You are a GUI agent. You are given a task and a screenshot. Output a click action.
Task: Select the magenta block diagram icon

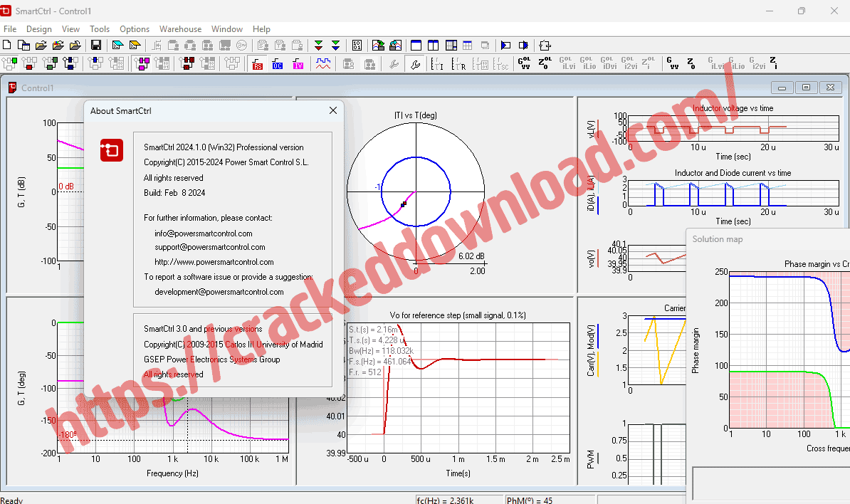click(x=142, y=64)
